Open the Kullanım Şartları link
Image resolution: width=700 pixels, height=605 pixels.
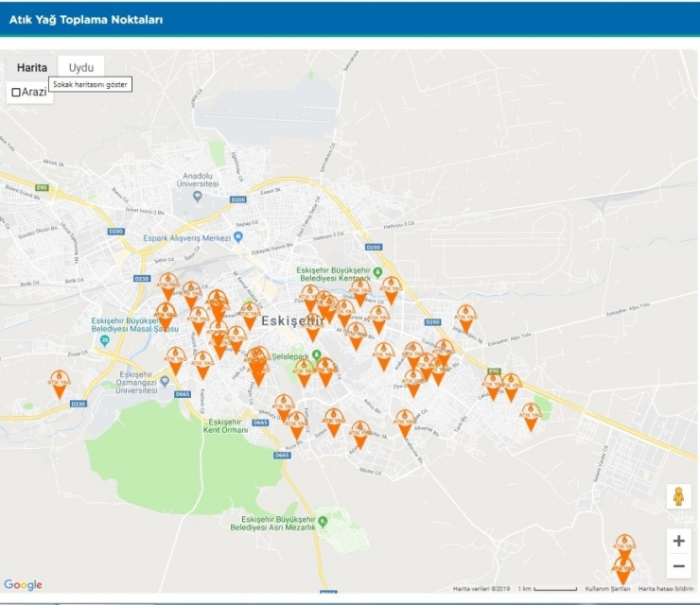click(607, 589)
